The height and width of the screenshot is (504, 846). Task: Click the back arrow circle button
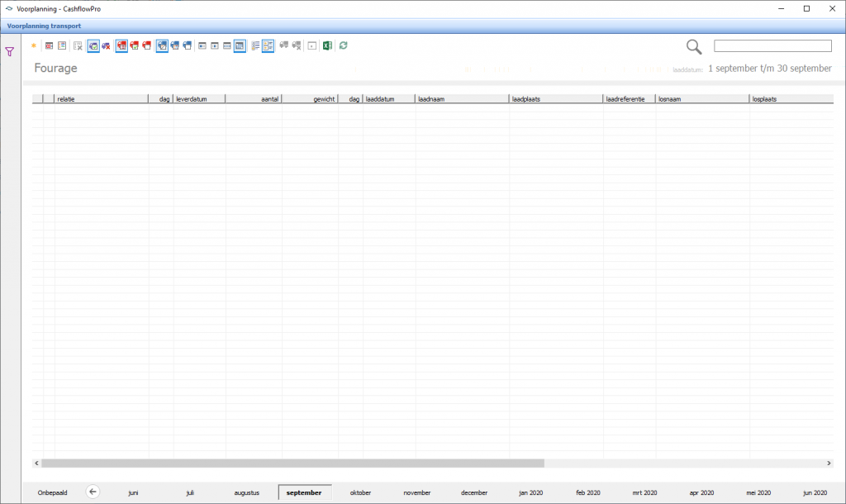pos(93,492)
